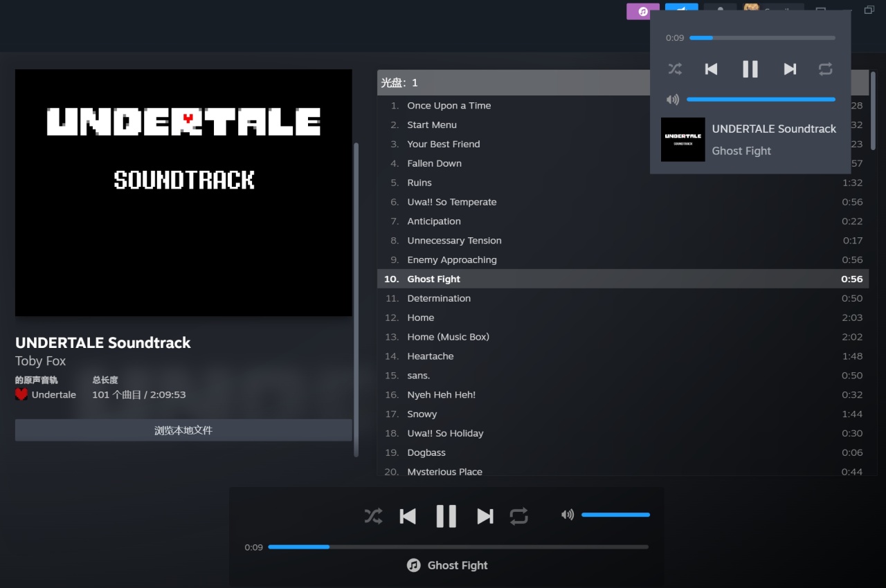Screen dimensions: 886x588
Task: Click UNDERTALE Soundtrack title in the popup player
Action: (774, 129)
